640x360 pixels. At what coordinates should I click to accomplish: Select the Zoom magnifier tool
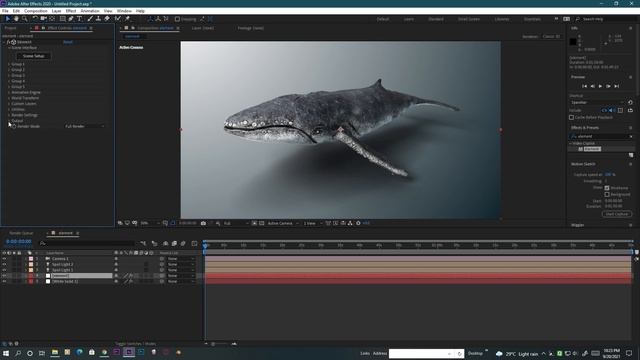coord(25,19)
